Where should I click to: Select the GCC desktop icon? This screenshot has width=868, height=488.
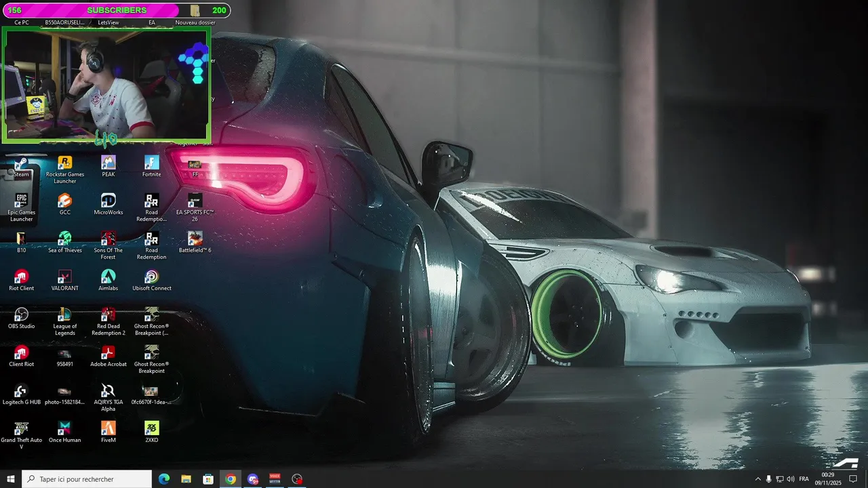pyautogui.click(x=65, y=205)
